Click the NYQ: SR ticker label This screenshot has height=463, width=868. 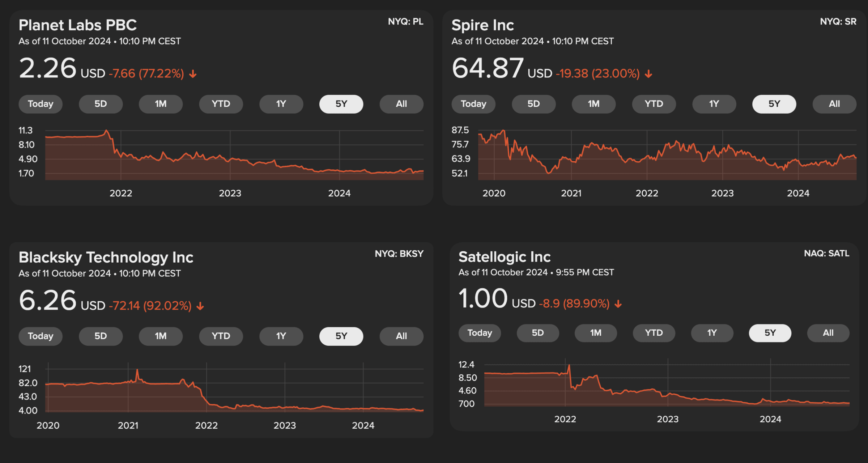(838, 22)
